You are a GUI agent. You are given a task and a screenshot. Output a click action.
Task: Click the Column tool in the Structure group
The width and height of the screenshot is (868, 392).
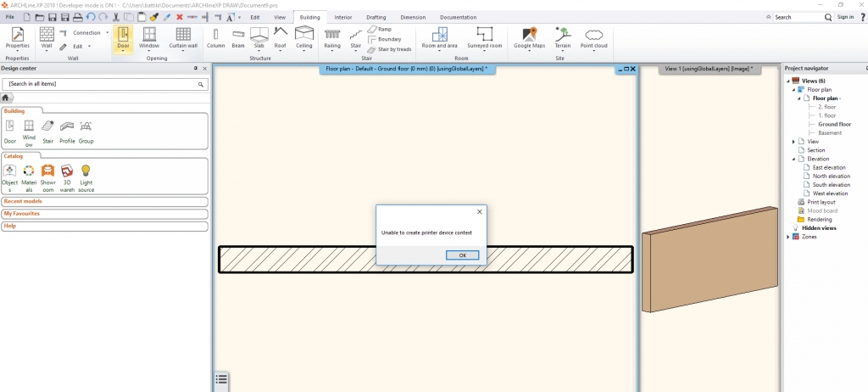(215, 37)
